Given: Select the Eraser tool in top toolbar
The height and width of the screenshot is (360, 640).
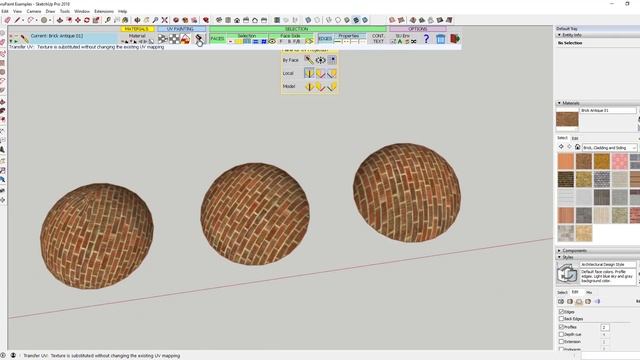Looking at the screenshot, I should point(7,20).
